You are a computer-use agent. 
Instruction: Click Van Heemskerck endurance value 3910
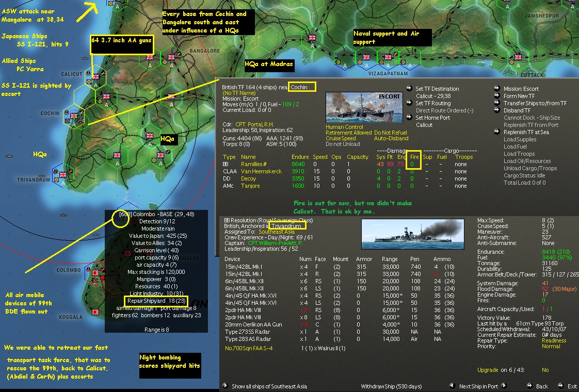click(x=298, y=171)
